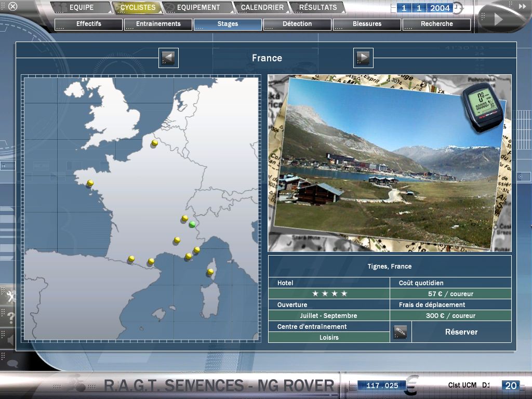Open the CALENDRIER menu

pos(262,8)
